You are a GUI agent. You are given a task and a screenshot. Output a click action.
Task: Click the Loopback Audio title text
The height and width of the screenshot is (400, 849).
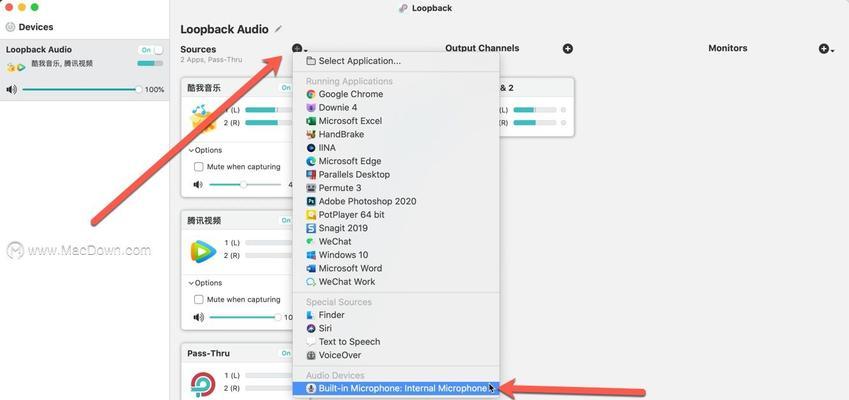click(x=224, y=29)
